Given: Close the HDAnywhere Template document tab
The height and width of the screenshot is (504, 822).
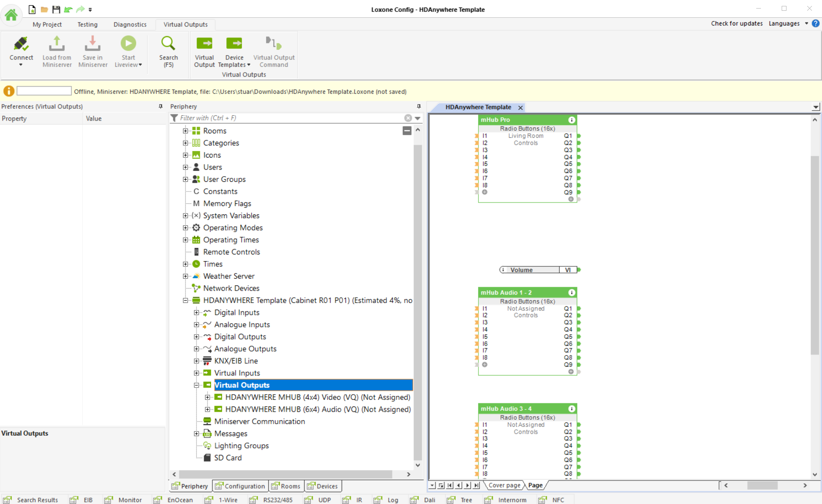Looking at the screenshot, I should [520, 108].
